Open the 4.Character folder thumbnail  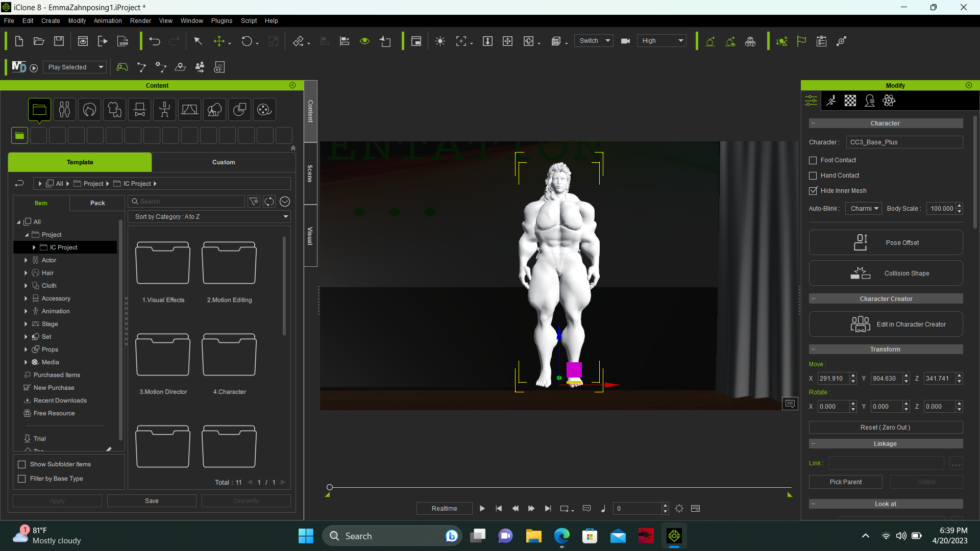[229, 355]
